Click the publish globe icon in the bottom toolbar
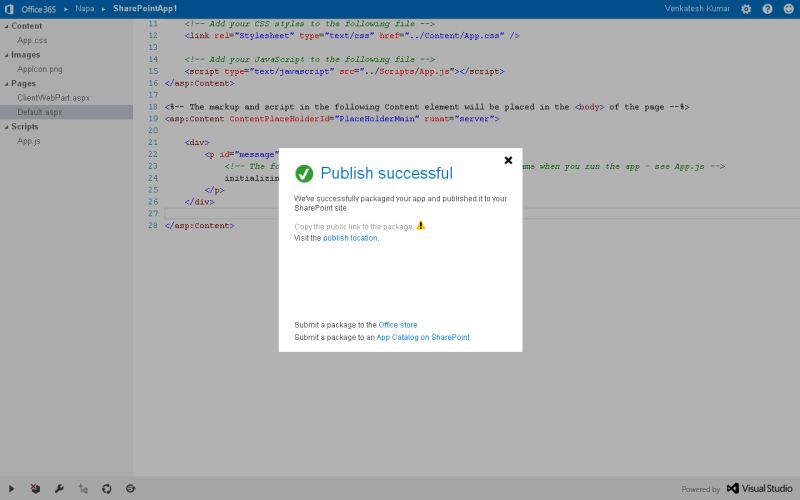The height and width of the screenshot is (500, 800). 131,488
